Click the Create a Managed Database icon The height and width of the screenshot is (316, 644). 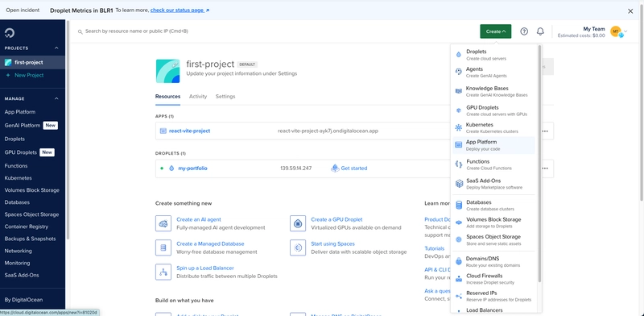pos(163,247)
